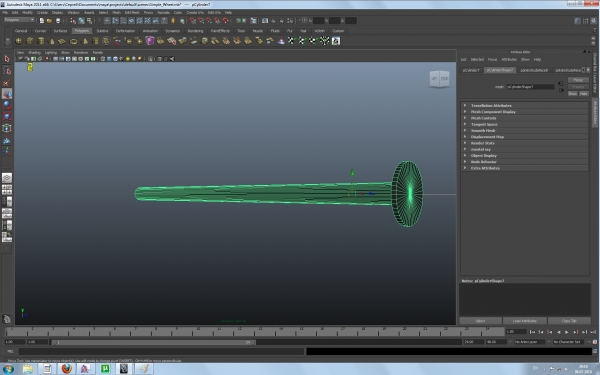Click the Soft modification tool
The height and width of the screenshot is (375, 600).
(x=7, y=140)
